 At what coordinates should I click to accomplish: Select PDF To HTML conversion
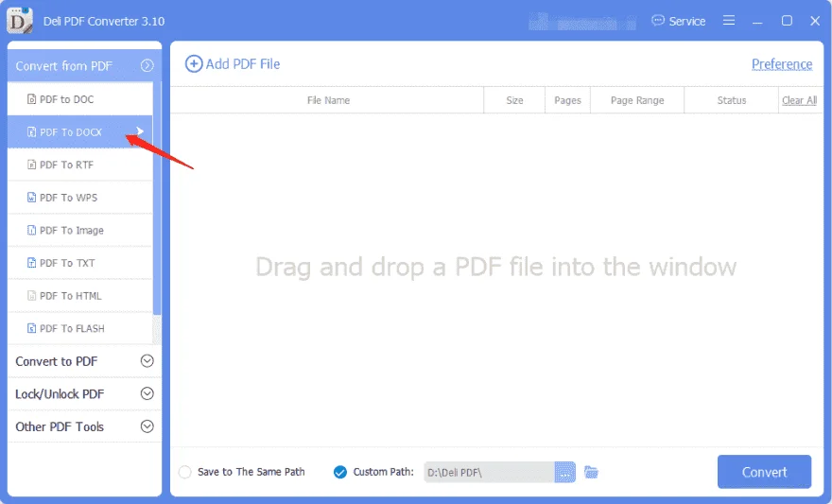pos(80,296)
